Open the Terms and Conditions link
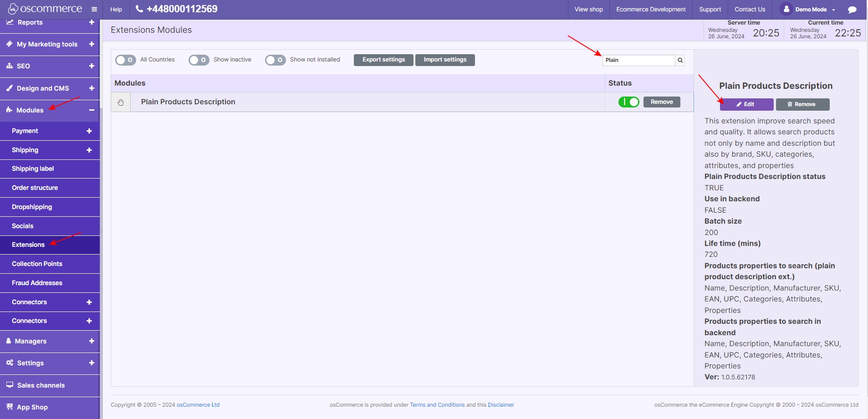This screenshot has height=419, width=868. pos(437,405)
